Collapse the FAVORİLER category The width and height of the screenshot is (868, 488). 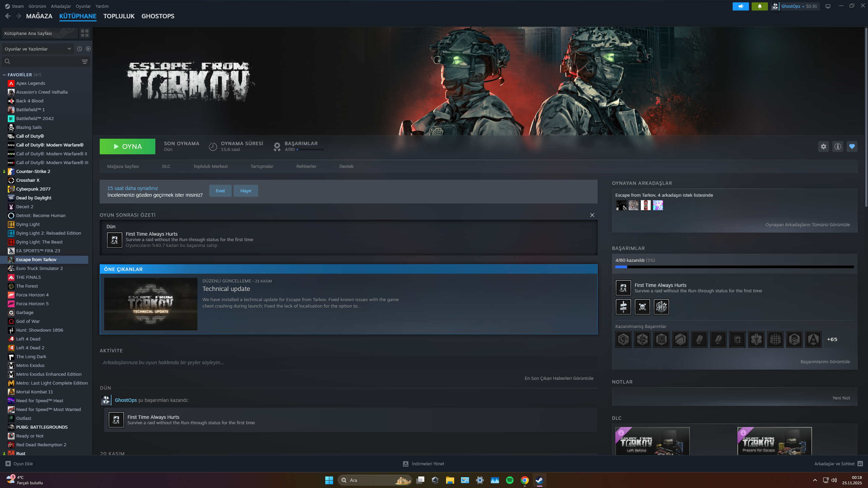click(x=4, y=75)
